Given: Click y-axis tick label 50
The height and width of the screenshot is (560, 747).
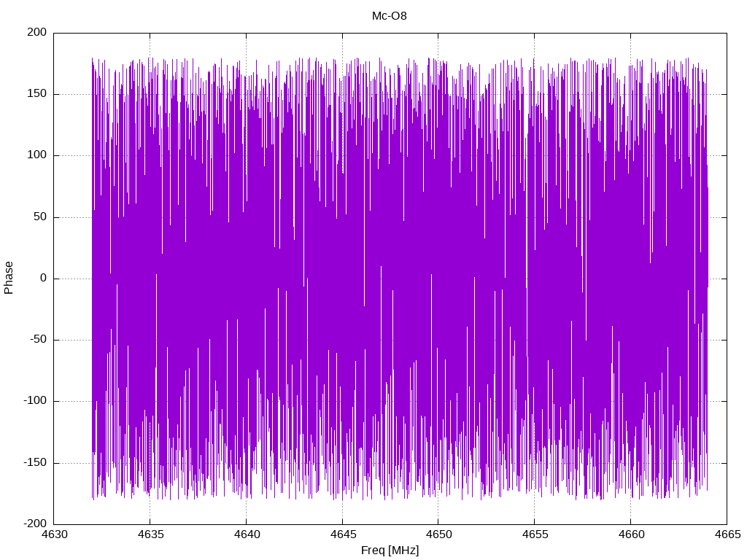Looking at the screenshot, I should pyautogui.click(x=41, y=217).
